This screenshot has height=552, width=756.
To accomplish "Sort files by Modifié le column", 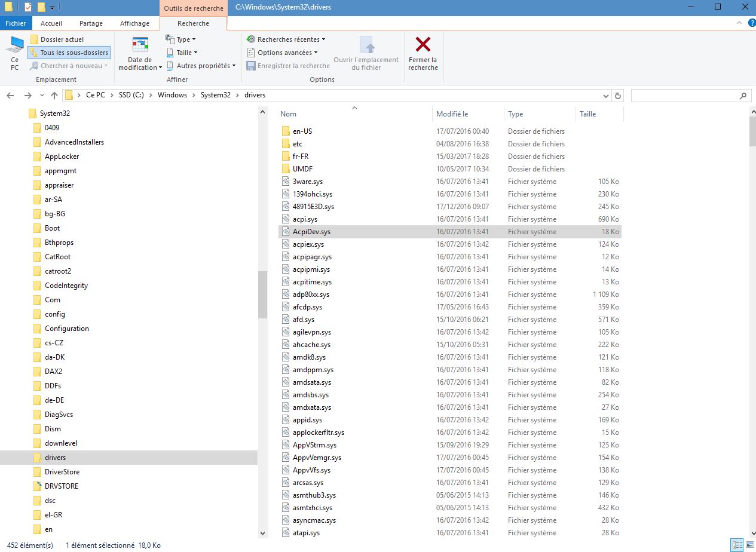I will click(452, 114).
